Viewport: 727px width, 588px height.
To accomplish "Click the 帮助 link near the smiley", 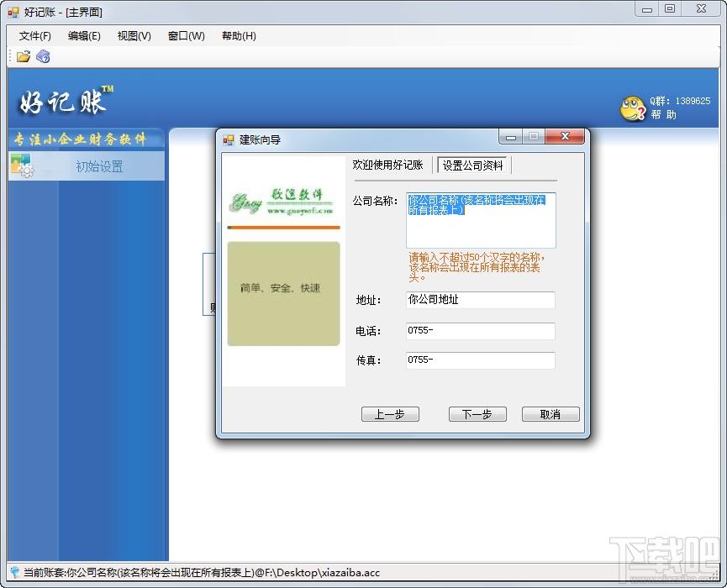I will pyautogui.click(x=663, y=114).
